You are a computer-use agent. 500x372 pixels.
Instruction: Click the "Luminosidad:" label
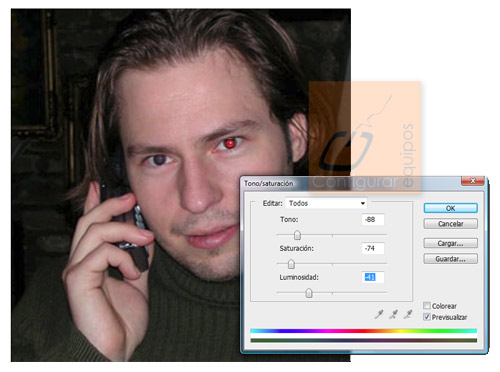299,277
